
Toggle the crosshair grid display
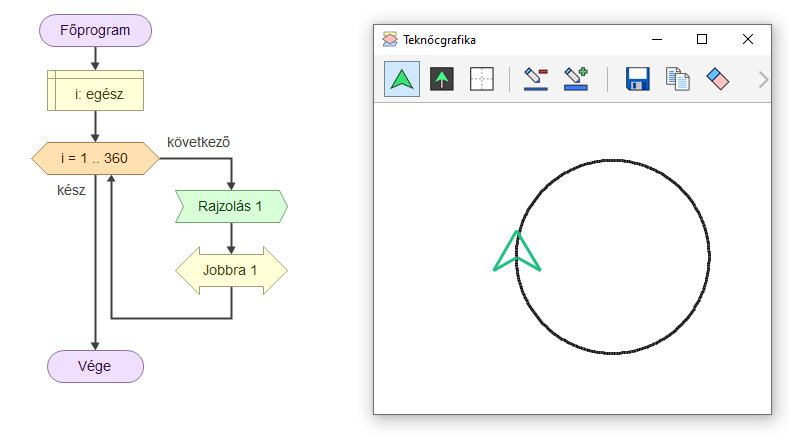point(481,79)
